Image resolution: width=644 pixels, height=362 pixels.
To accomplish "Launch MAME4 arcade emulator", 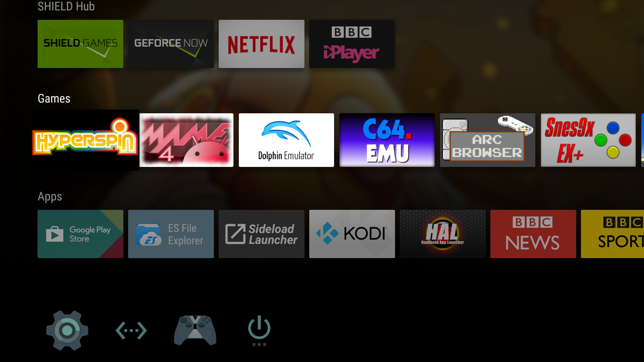I will click(186, 140).
